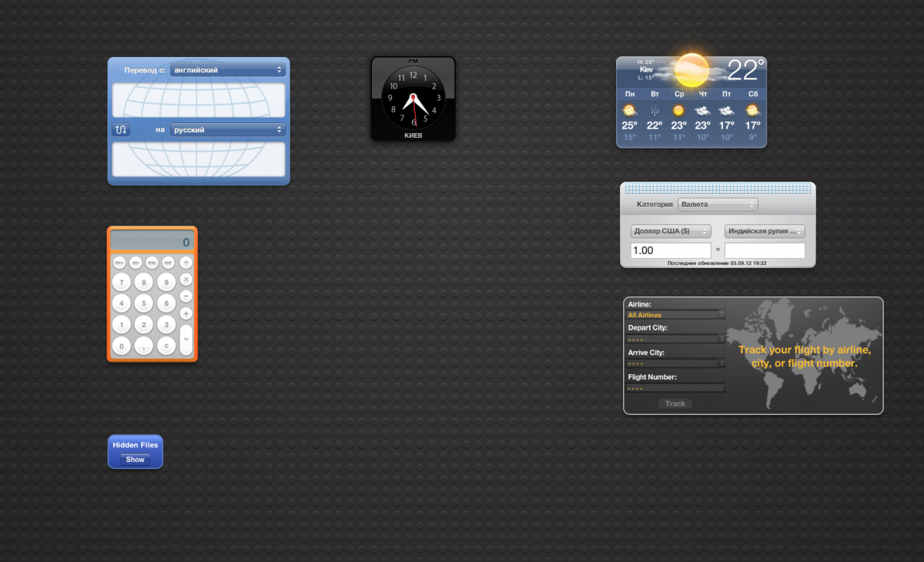Click the 1.00 amount field in converter
Viewport: 924px width, 562px height.
671,250
